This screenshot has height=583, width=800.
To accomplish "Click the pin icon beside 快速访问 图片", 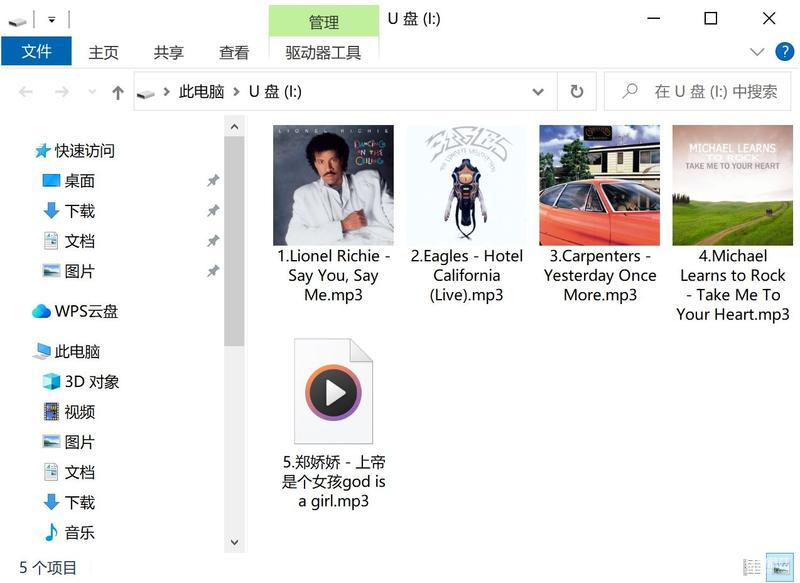I will click(x=213, y=271).
